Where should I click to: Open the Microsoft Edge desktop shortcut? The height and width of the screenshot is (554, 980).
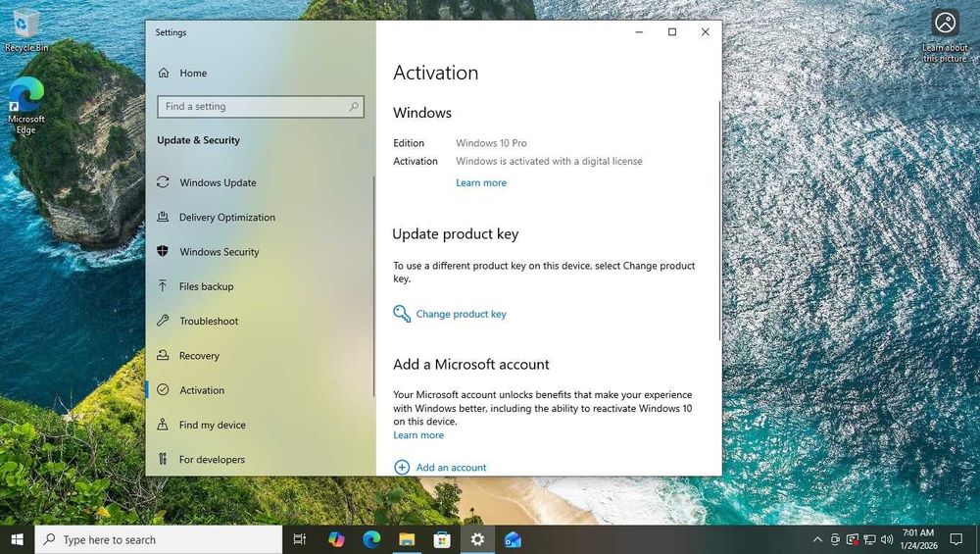(25, 106)
